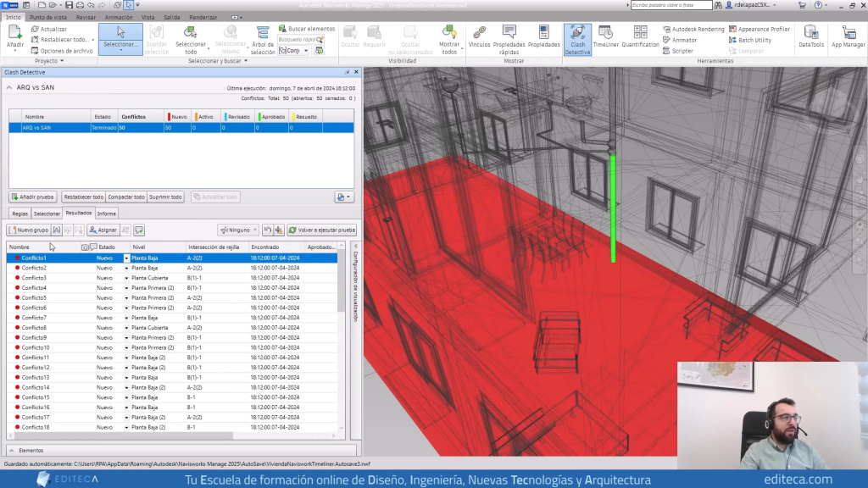The height and width of the screenshot is (488, 868).
Task: Select the Conflicto7 row
Action: [x=171, y=319]
